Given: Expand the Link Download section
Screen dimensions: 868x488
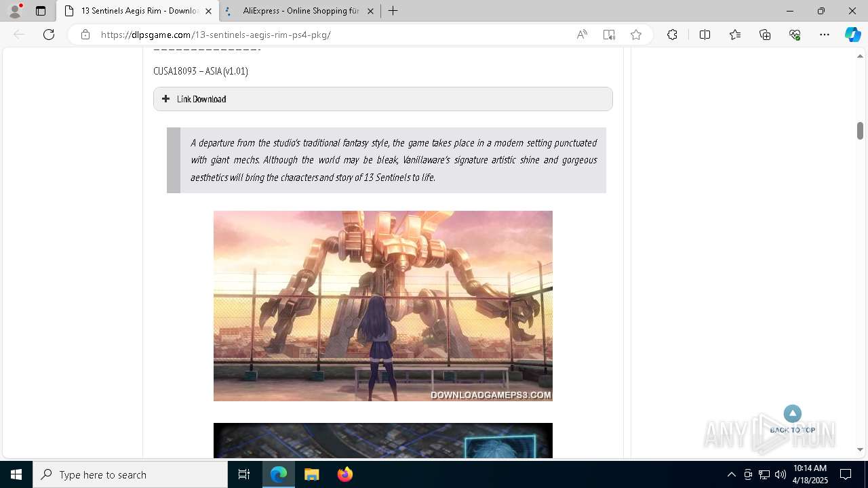Looking at the screenshot, I should 382,99.
